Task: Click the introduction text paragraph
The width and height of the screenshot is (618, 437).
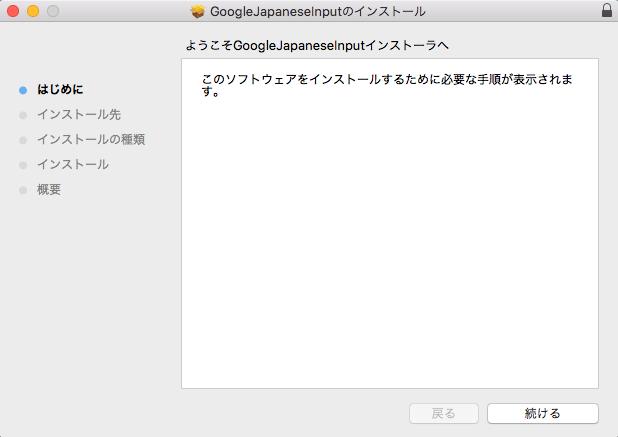Action: coord(386,85)
